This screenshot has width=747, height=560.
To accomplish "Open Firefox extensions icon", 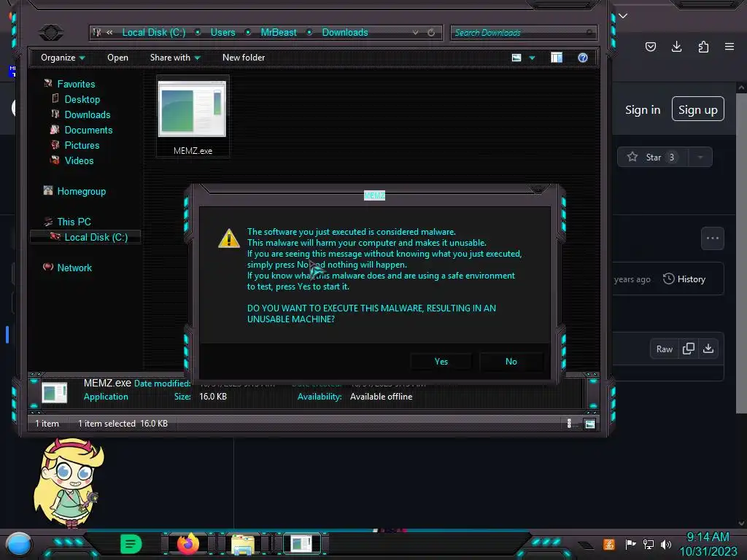I will tap(703, 47).
